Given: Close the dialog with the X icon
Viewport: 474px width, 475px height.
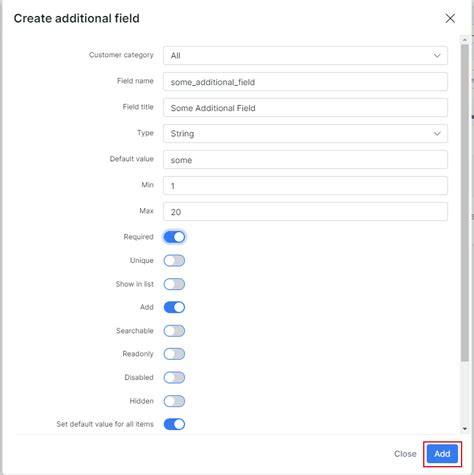Looking at the screenshot, I should click(450, 18).
